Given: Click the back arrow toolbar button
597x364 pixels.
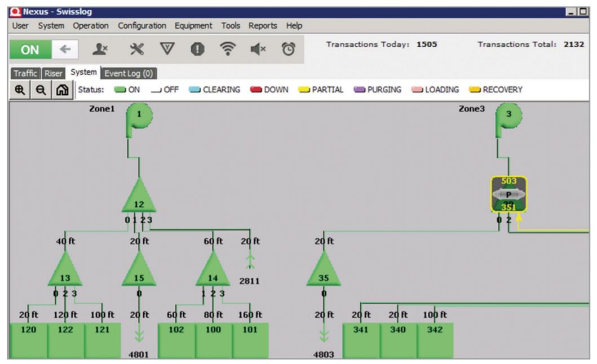Looking at the screenshot, I should click(x=65, y=50).
